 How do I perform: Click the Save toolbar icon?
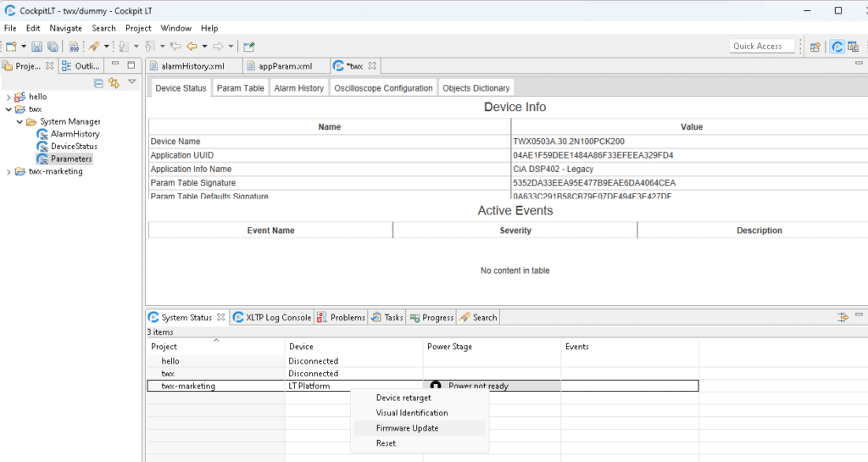click(x=36, y=47)
